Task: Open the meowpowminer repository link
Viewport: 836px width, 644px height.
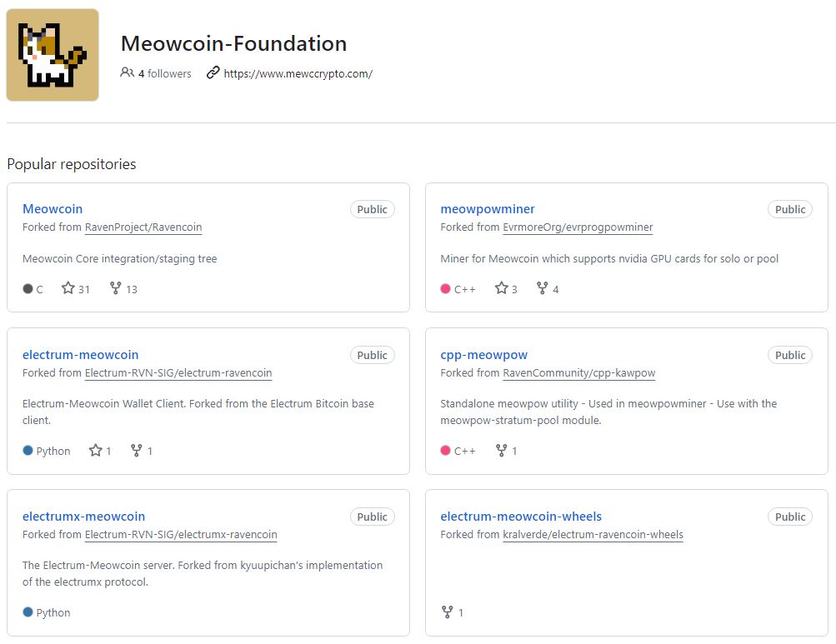Action: [x=488, y=209]
